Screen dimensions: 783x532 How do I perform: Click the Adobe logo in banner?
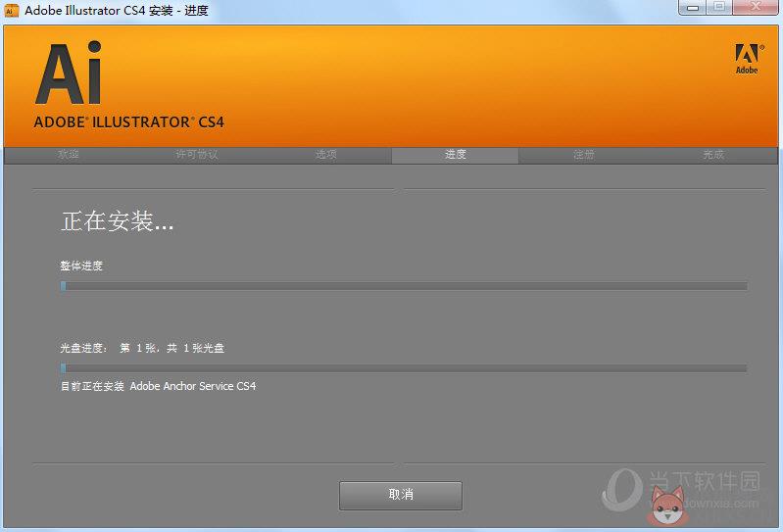(747, 60)
